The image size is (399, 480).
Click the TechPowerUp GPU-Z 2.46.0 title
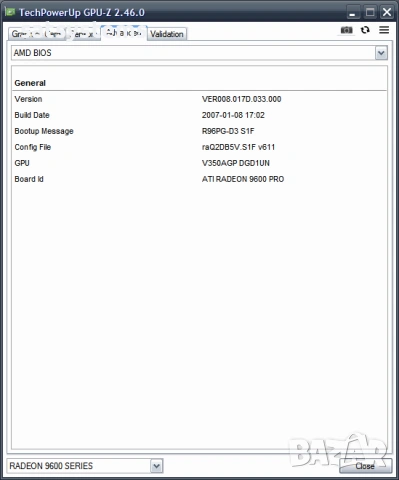click(82, 12)
